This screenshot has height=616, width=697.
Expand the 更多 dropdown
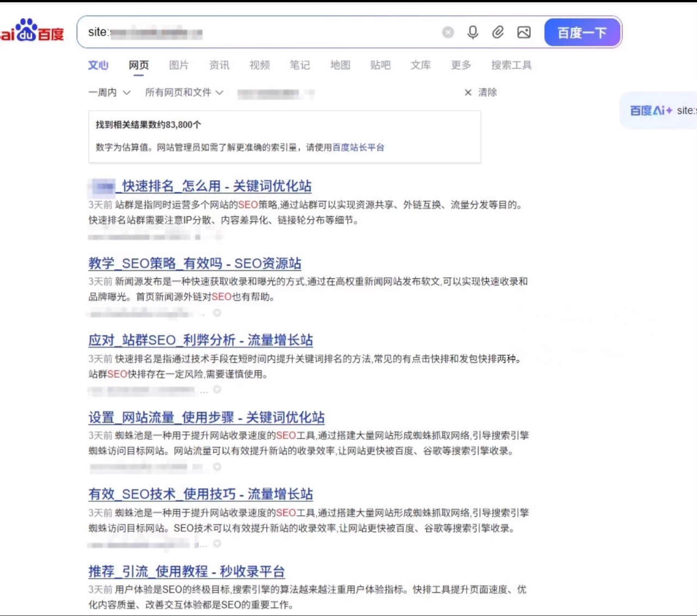(x=460, y=65)
